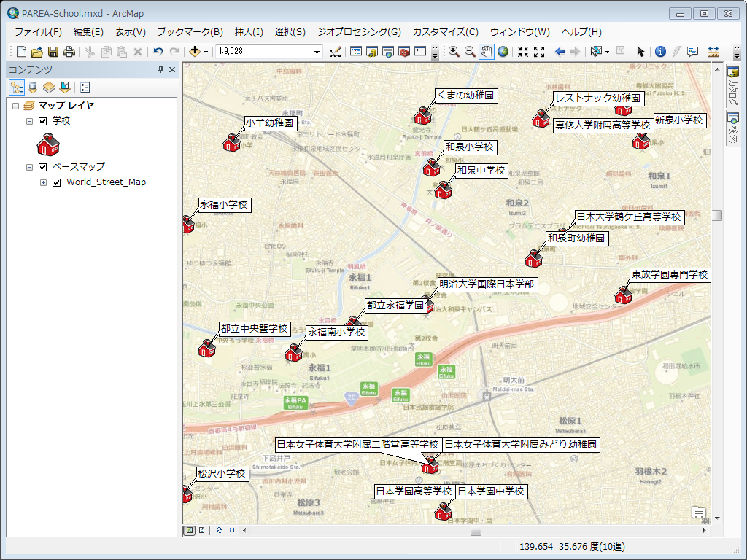List layers by visibility
747x560 pixels.
coord(49,87)
